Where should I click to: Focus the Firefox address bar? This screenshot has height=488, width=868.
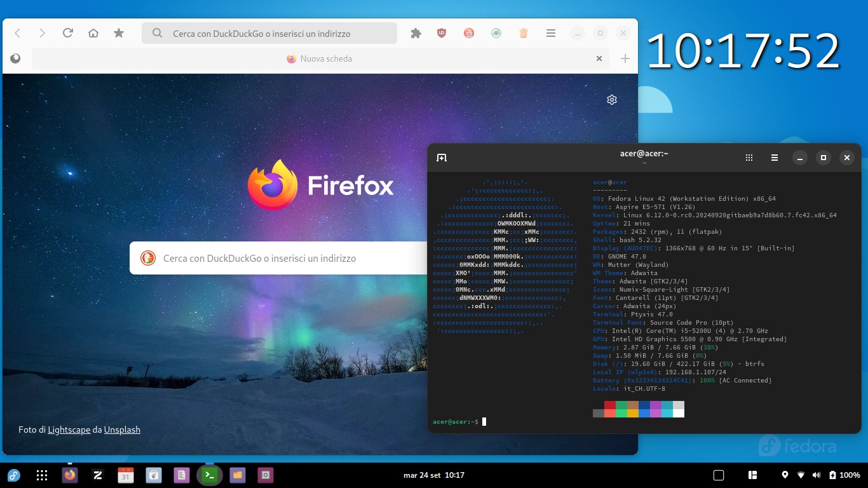point(269,34)
